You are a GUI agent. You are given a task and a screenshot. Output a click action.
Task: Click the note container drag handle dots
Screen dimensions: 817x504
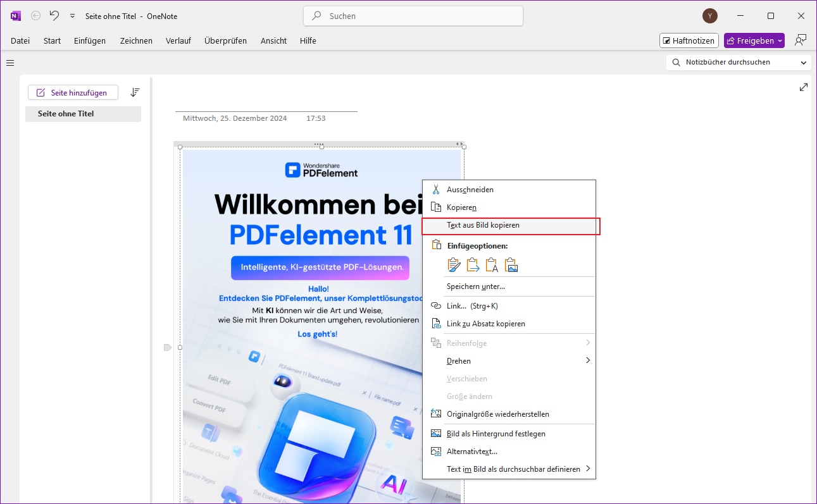click(319, 144)
